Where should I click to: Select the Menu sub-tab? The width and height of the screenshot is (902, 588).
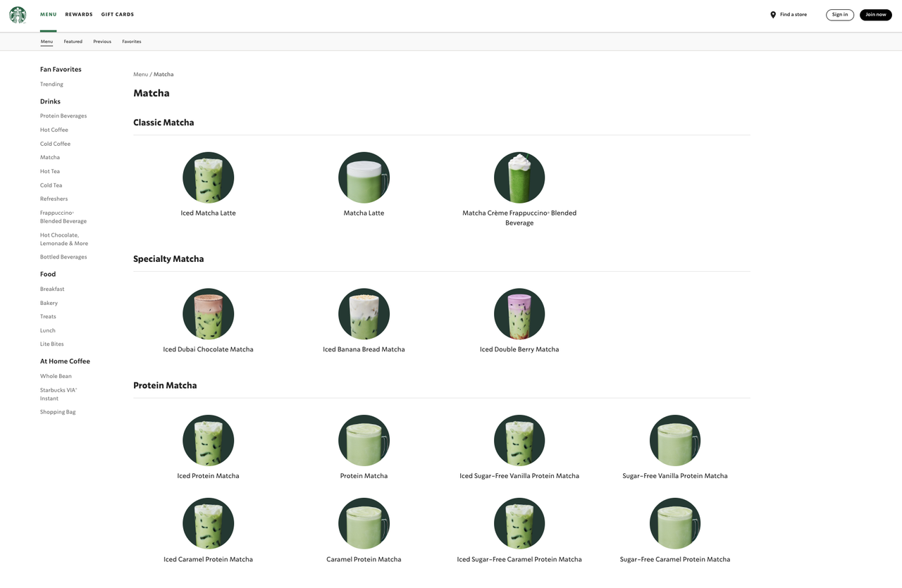pyautogui.click(x=47, y=42)
